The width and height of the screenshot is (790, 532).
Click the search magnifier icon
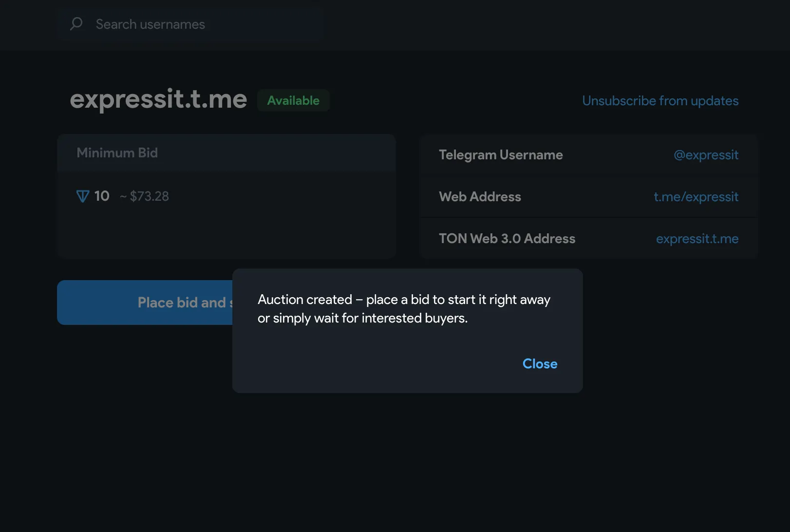pyautogui.click(x=76, y=24)
